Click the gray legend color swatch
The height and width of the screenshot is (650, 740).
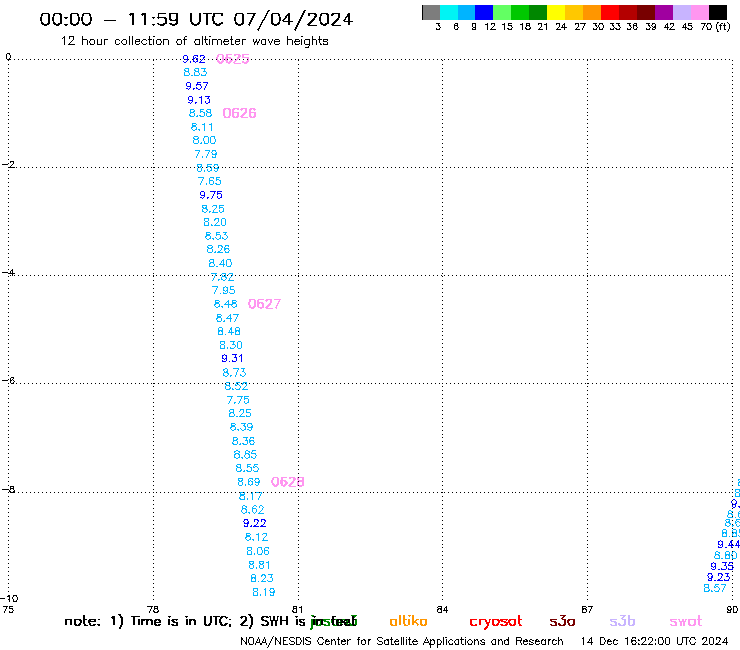(431, 12)
